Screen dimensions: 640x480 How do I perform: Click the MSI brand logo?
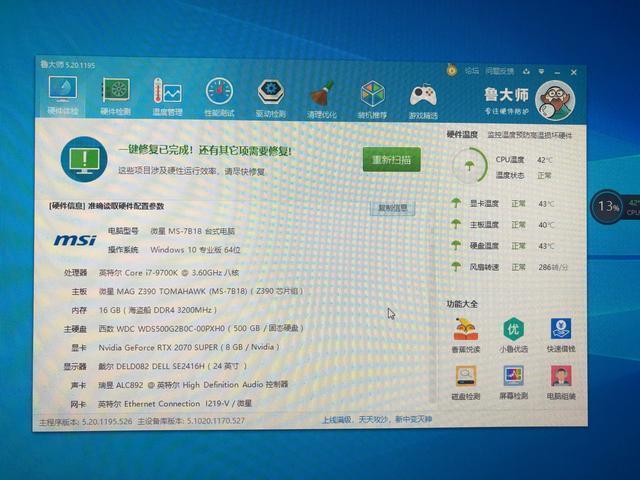point(75,240)
